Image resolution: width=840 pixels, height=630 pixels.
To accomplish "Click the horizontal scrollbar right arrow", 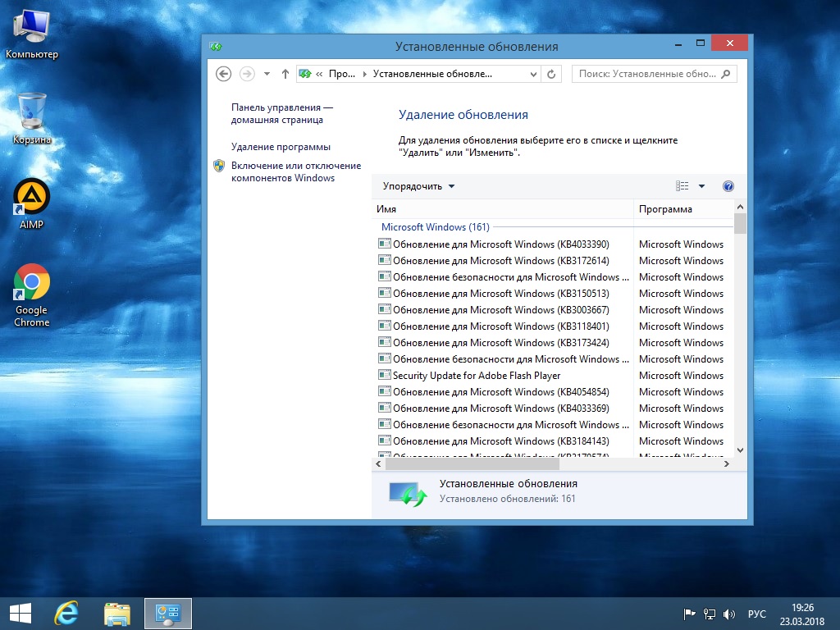I will 726,464.
